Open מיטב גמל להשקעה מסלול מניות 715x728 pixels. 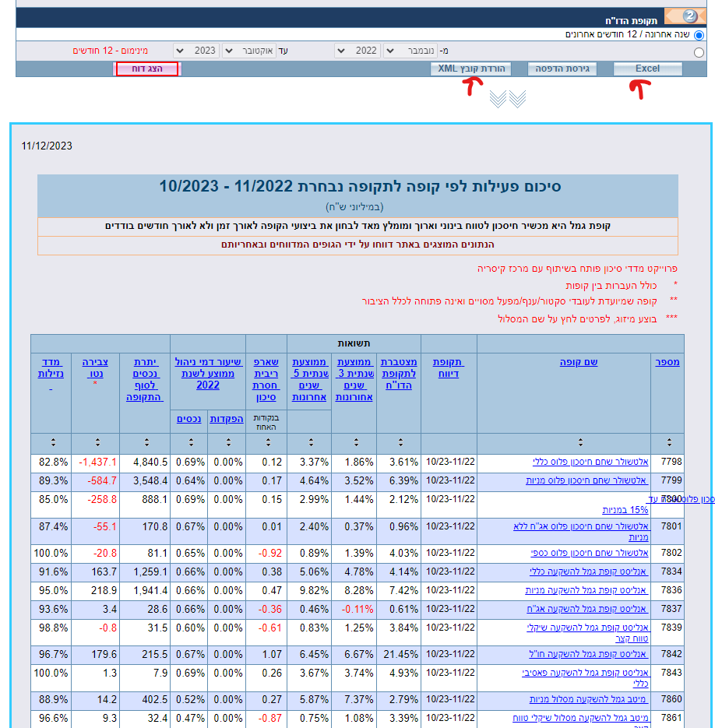click(x=588, y=699)
